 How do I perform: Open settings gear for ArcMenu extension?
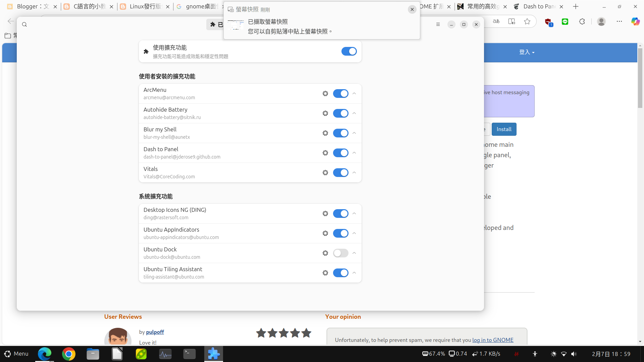click(325, 94)
